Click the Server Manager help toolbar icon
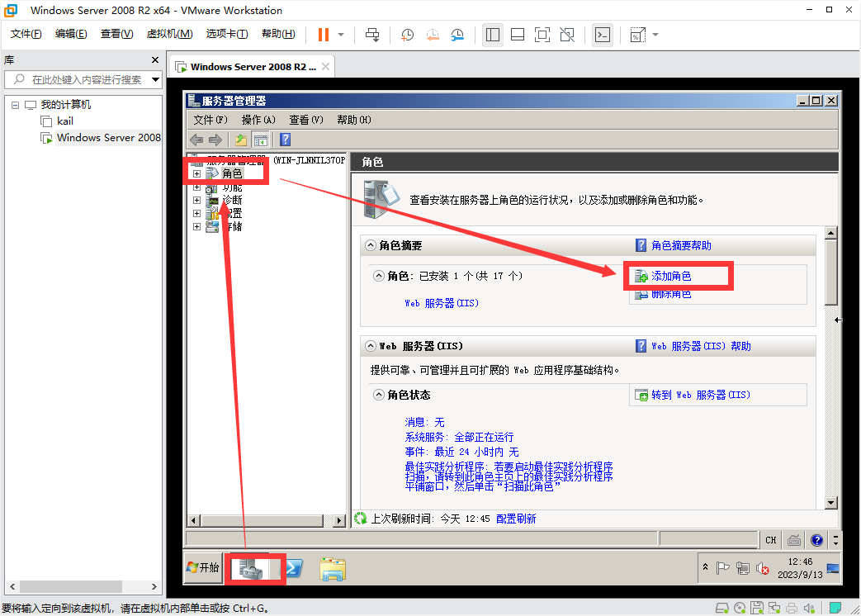 [285, 140]
